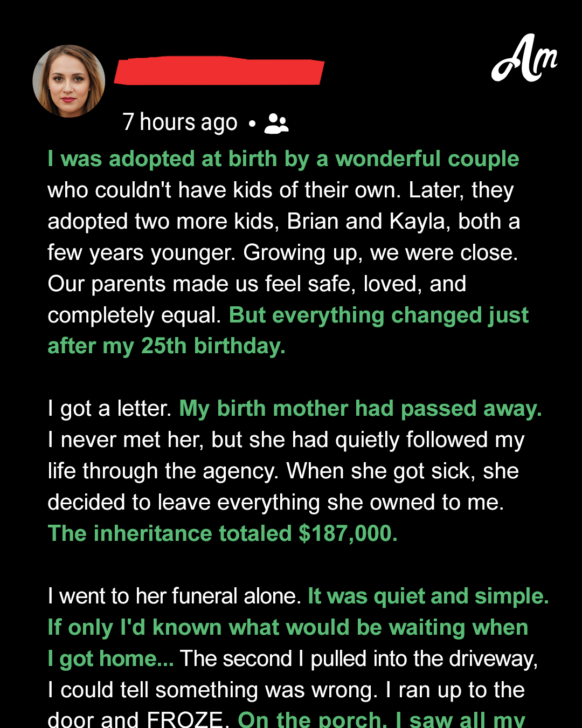Click the green "I got home..." text

click(110, 659)
